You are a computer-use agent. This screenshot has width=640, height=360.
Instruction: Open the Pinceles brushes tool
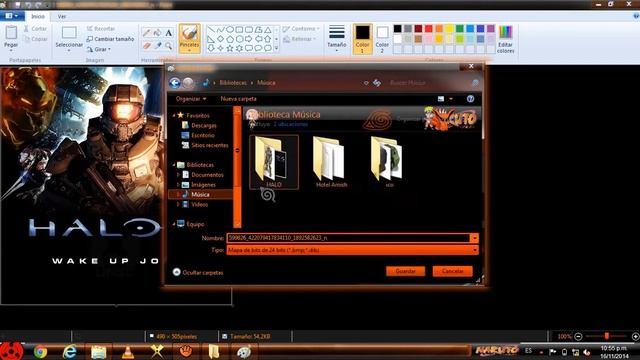189,38
